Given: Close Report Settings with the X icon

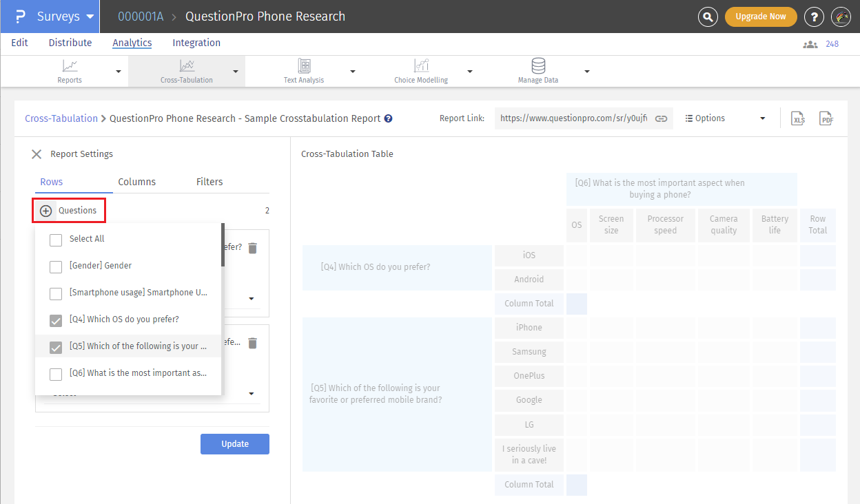Looking at the screenshot, I should point(37,154).
